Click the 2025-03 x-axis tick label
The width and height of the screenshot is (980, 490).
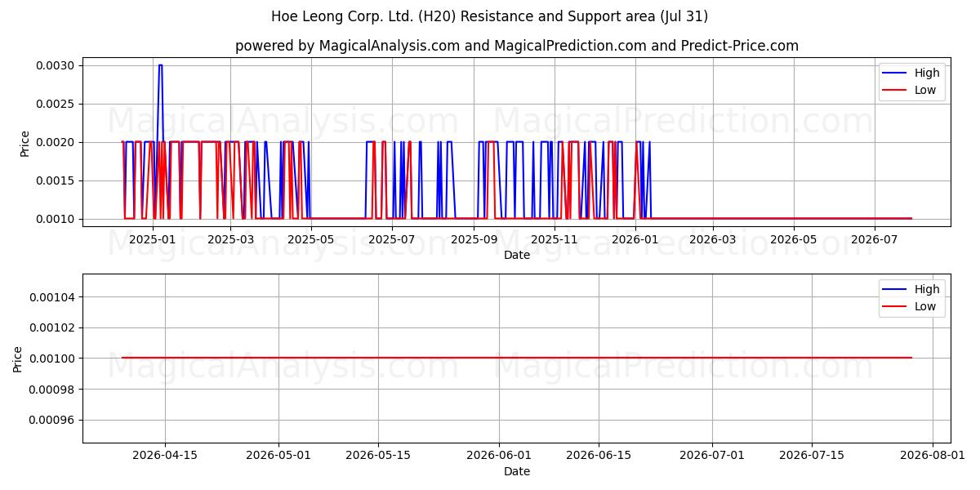[230, 239]
